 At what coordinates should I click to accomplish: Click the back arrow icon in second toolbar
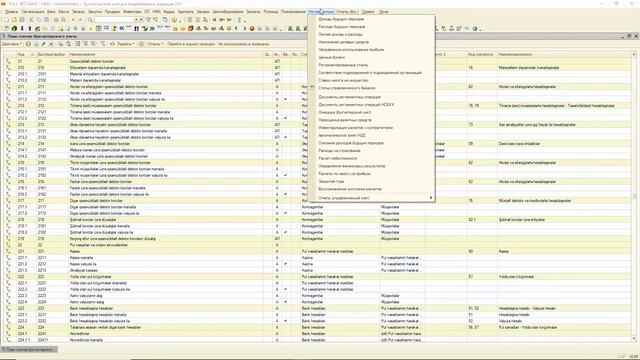pyautogui.click(x=236, y=28)
